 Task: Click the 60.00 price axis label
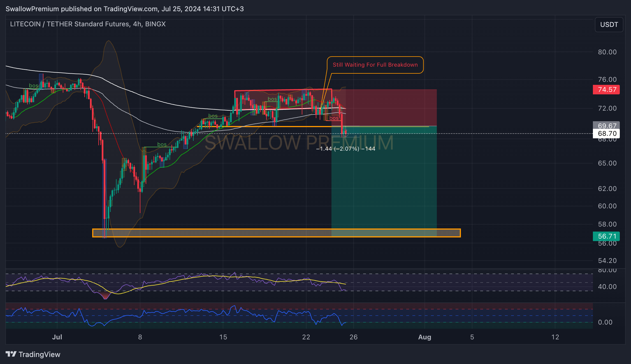[607, 206]
